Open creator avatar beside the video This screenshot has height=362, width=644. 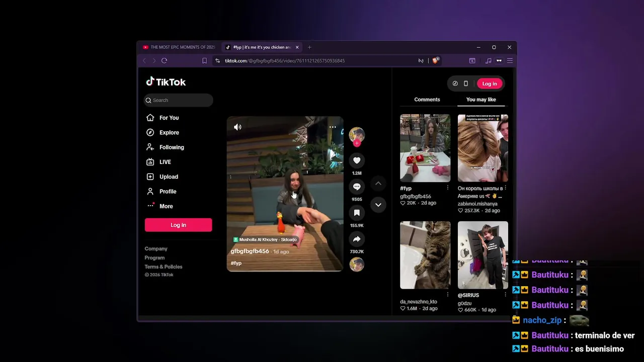click(x=357, y=134)
